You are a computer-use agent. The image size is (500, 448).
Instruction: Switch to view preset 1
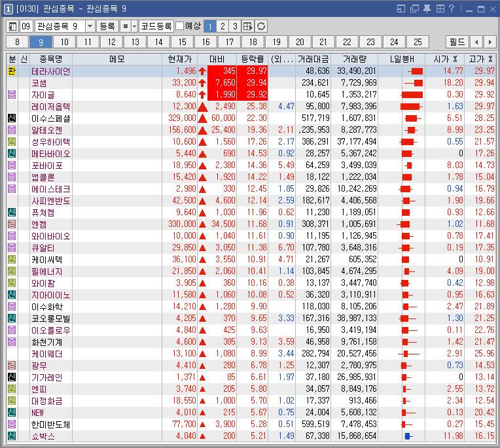tap(210, 26)
